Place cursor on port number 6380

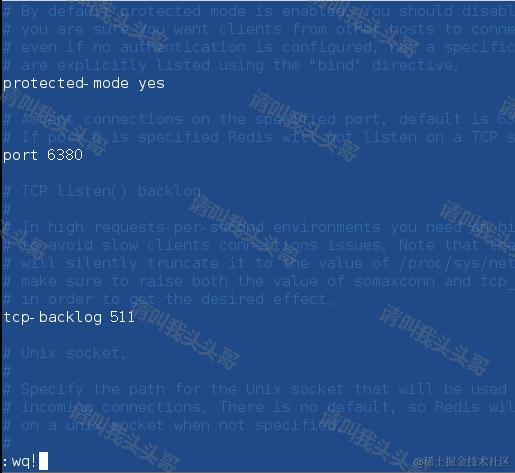point(65,155)
